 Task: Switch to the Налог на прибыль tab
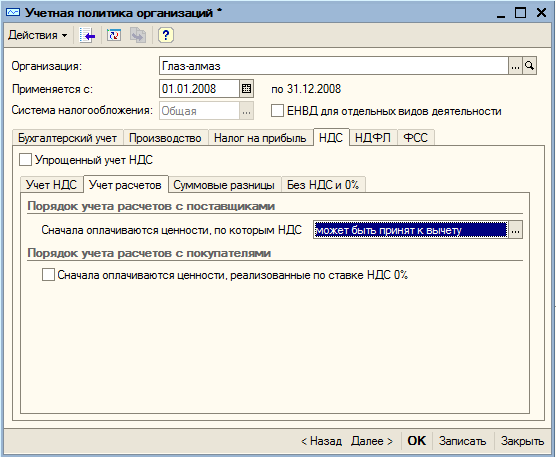(260, 138)
